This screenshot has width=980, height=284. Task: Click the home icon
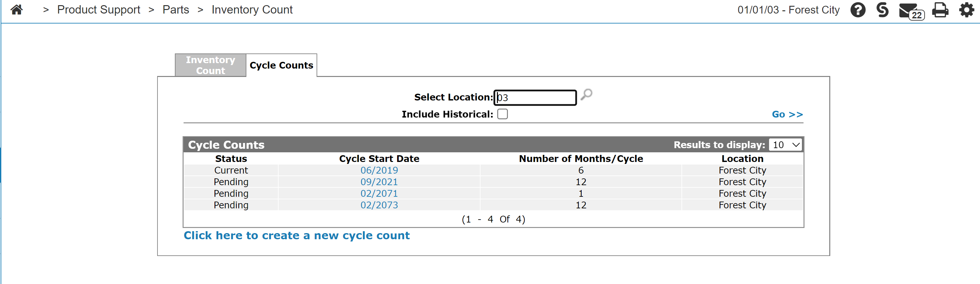click(16, 10)
